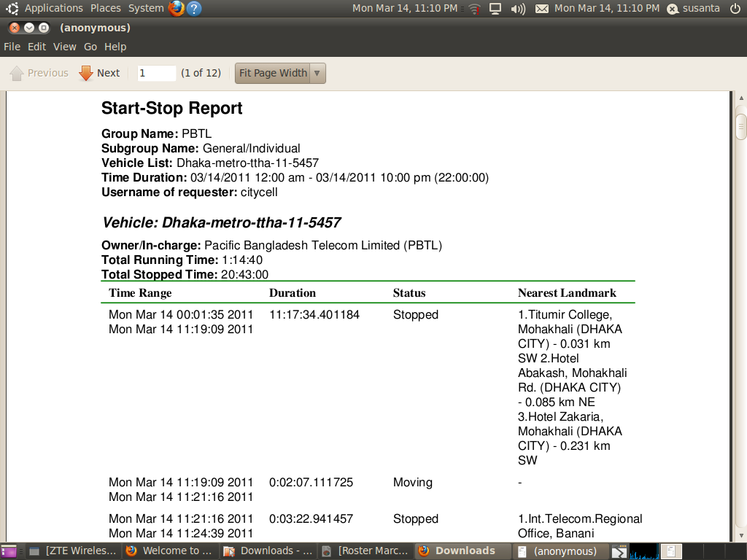747x560 pixels.
Task: Open the Places menu in top panel
Action: click(105, 8)
